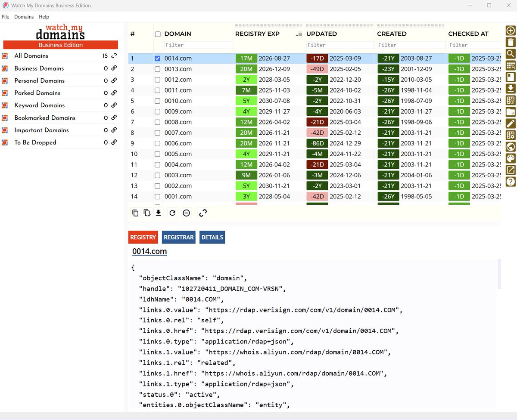This screenshot has height=420, width=517.
Task: Click the minus circle icon below table
Action: (186, 213)
